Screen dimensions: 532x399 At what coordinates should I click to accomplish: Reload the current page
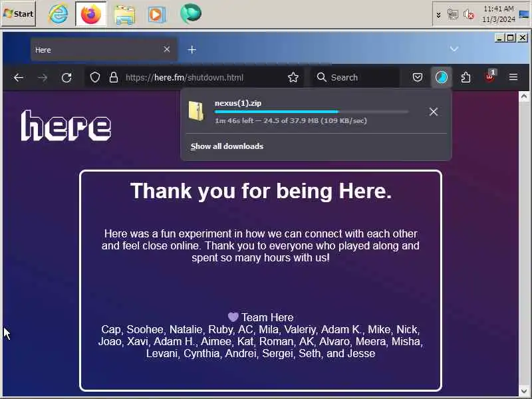pos(66,78)
